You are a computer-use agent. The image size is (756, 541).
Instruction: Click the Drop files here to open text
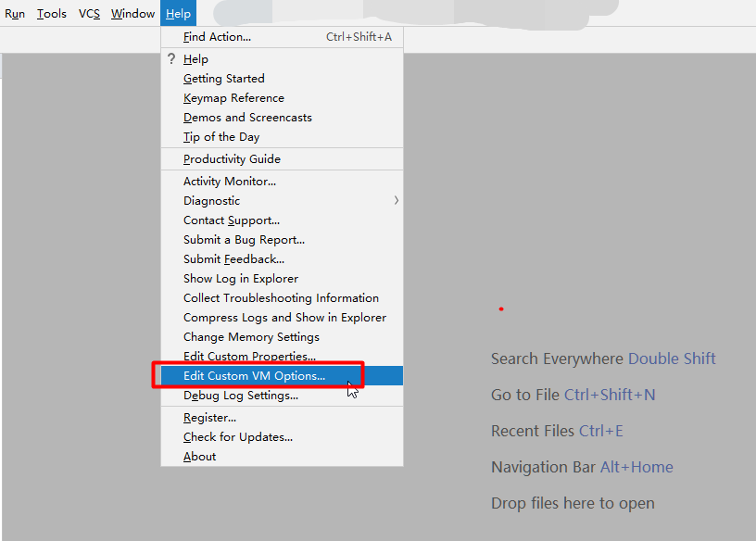point(573,503)
